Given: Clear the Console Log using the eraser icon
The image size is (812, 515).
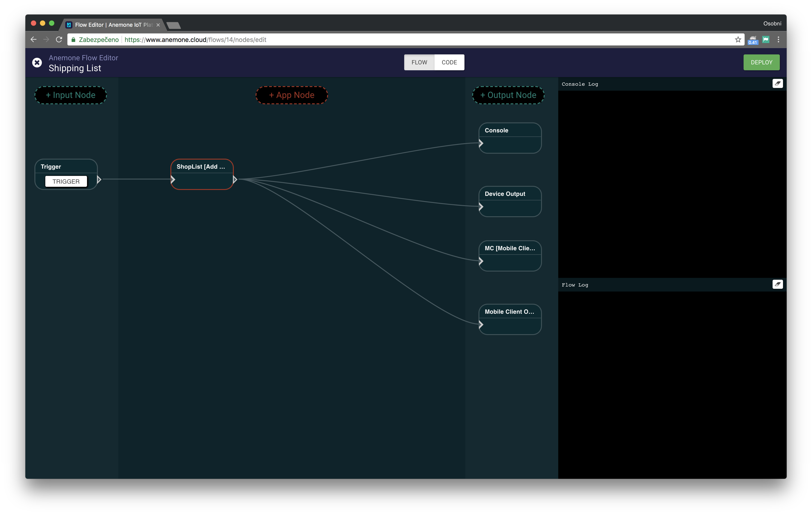Looking at the screenshot, I should pyautogui.click(x=778, y=83).
